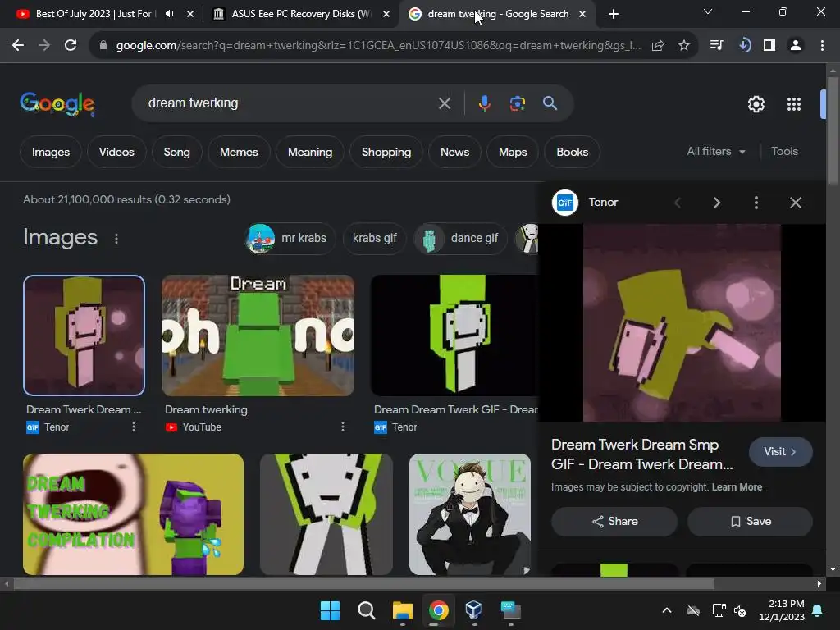The width and height of the screenshot is (840, 630).
Task: Open the Google apps grid
Action: (x=794, y=104)
